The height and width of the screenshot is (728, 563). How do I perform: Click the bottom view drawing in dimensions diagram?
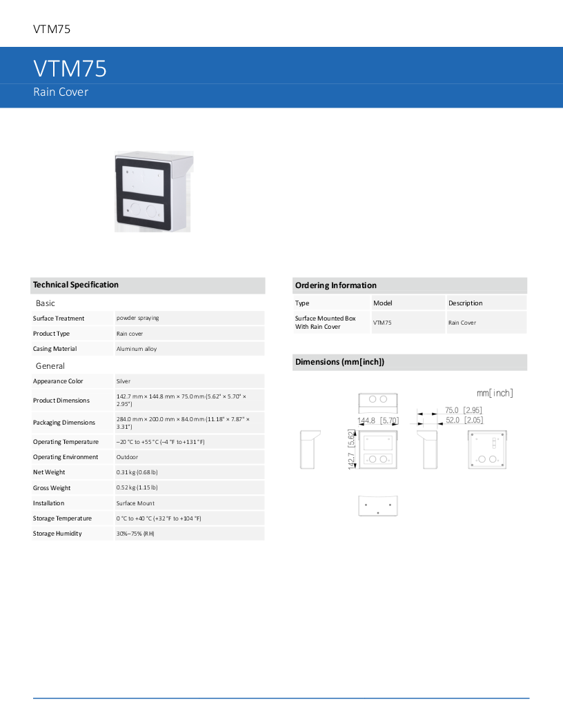(x=378, y=505)
